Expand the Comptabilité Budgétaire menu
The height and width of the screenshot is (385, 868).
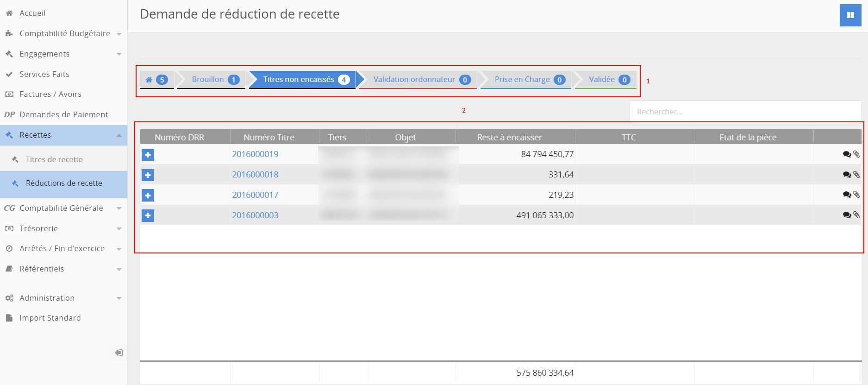(63, 33)
